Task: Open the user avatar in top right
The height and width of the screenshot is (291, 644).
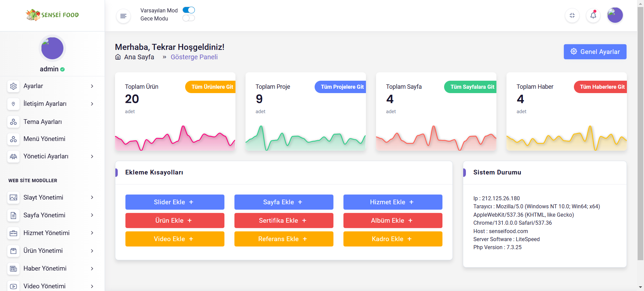Action: coord(615,15)
